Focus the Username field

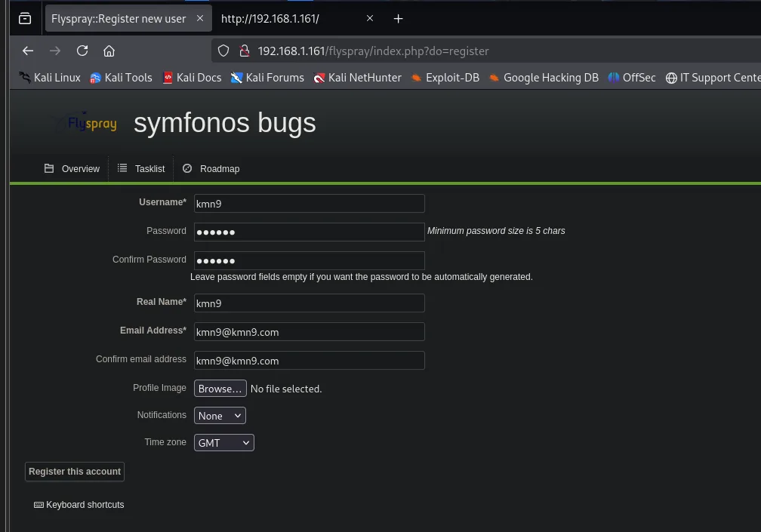pos(310,204)
